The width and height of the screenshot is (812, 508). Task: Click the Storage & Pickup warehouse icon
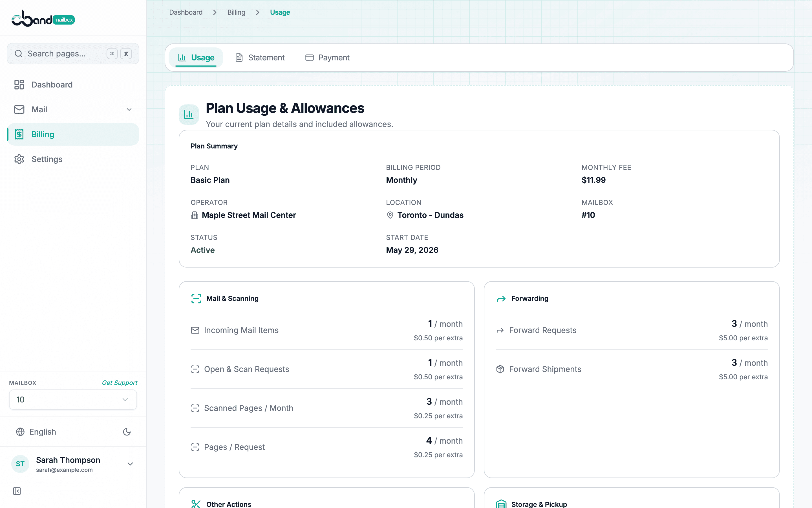tap(501, 504)
